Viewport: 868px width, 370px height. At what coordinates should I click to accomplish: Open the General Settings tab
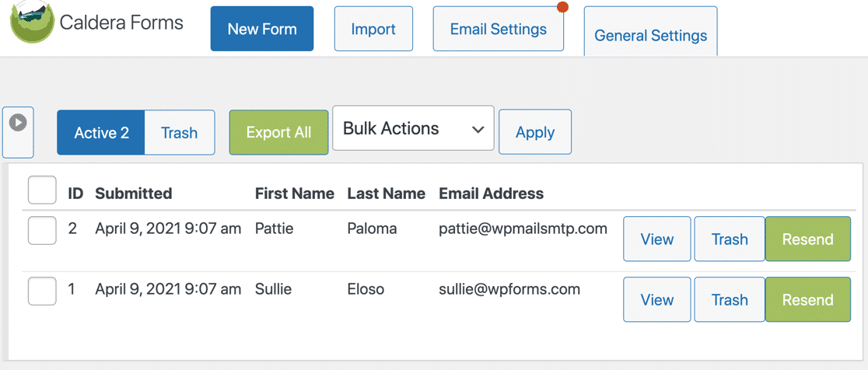[x=650, y=35]
